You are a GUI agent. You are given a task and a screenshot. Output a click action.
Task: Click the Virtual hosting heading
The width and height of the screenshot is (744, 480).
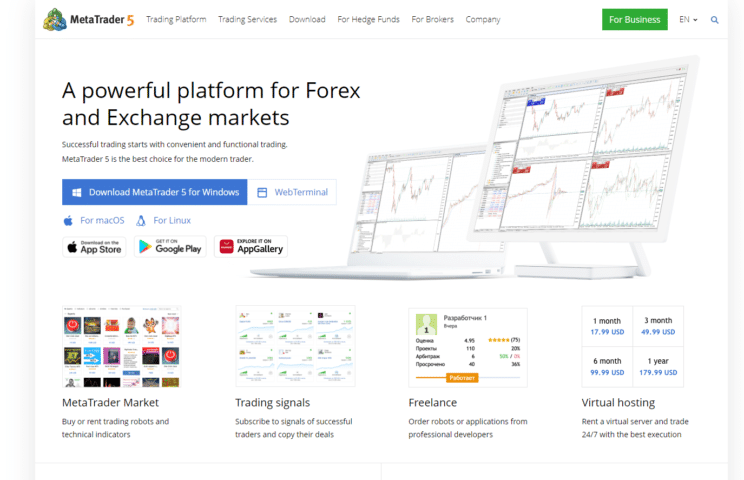pyautogui.click(x=618, y=403)
